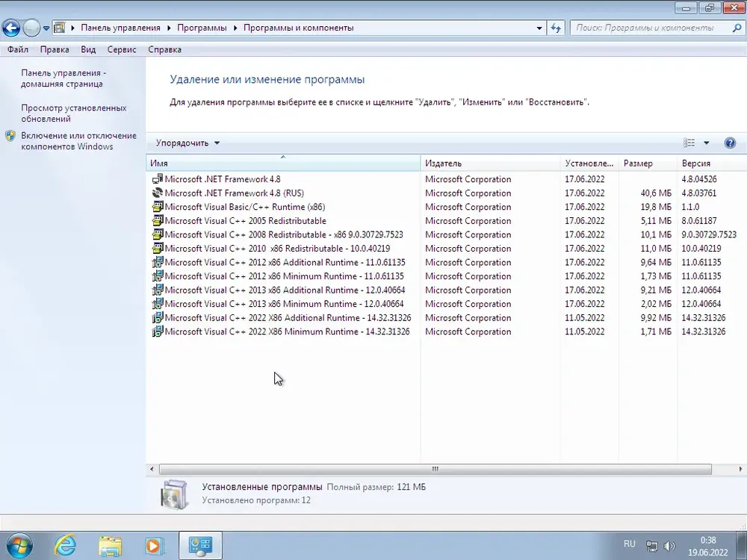Click icon of Visual Basic/C++ Runtime (x86)
The image size is (747, 560).
(x=157, y=207)
